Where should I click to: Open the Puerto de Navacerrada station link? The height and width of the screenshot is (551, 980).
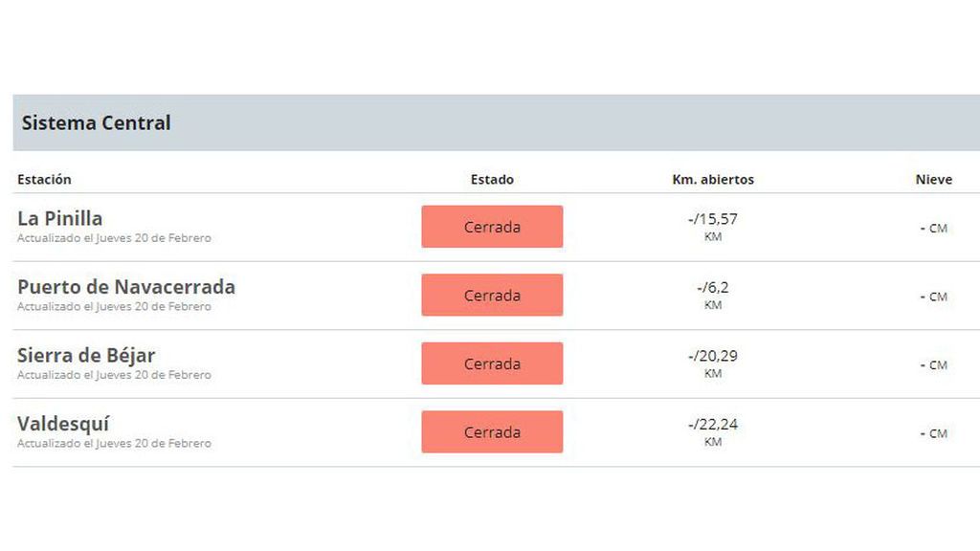pyautogui.click(x=126, y=287)
